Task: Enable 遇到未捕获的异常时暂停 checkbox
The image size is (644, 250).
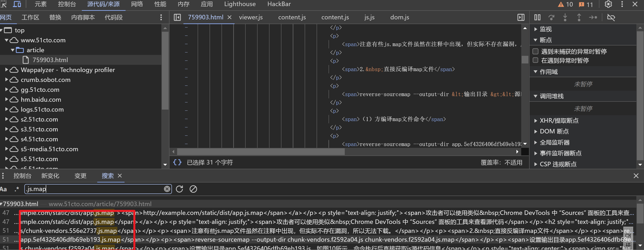Action: 535,52
